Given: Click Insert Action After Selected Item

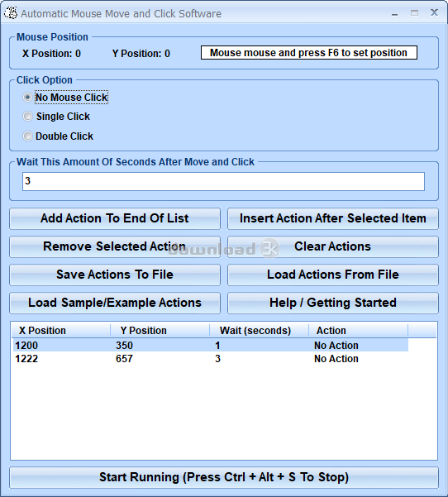Looking at the screenshot, I should [333, 218].
